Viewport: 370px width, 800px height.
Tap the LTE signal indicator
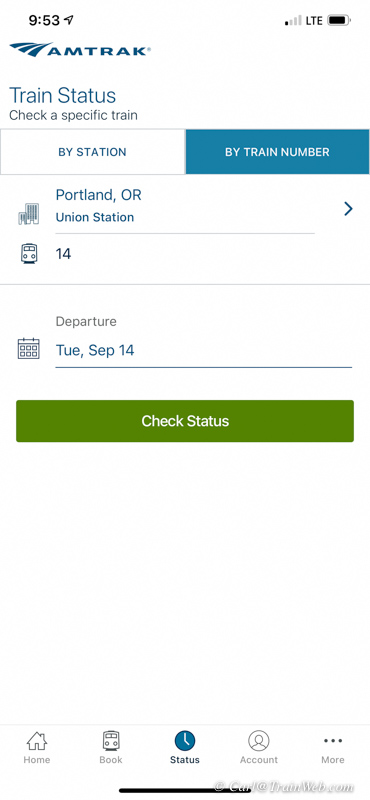tap(314, 21)
